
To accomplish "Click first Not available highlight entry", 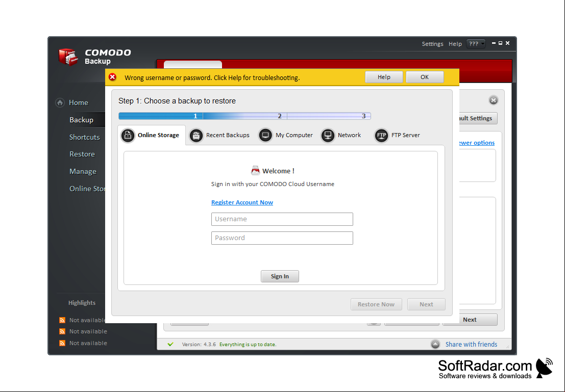I will coord(88,320).
